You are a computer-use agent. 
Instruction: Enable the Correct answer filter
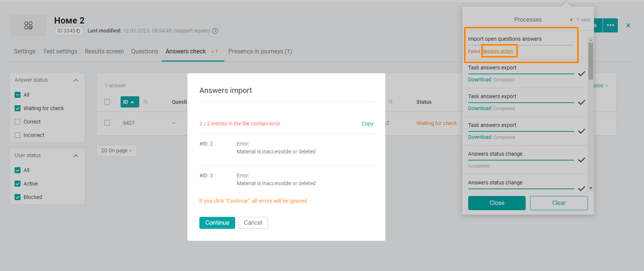(x=18, y=122)
